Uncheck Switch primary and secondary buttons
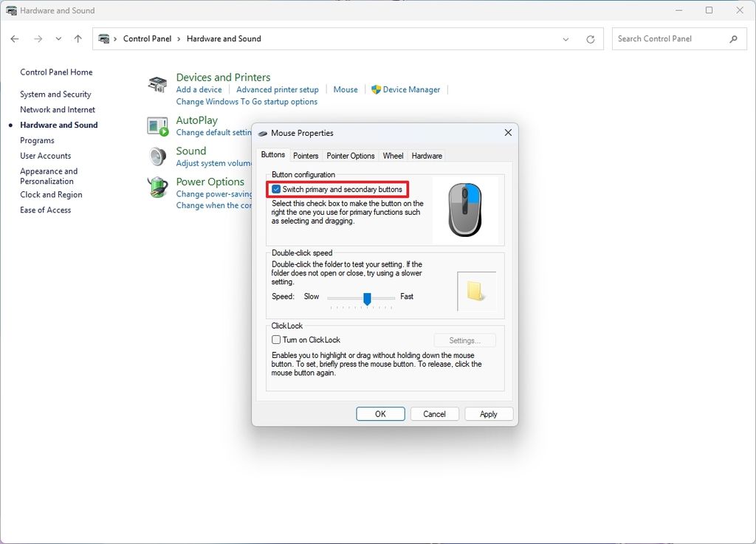The height and width of the screenshot is (544, 756). 276,189
